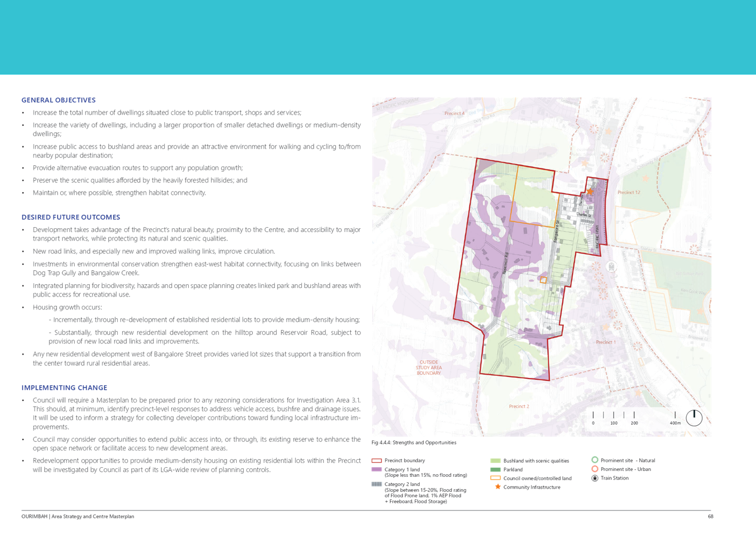
Task: Click the red precinct boundary legend swatch
Action: pyautogui.click(x=377, y=461)
